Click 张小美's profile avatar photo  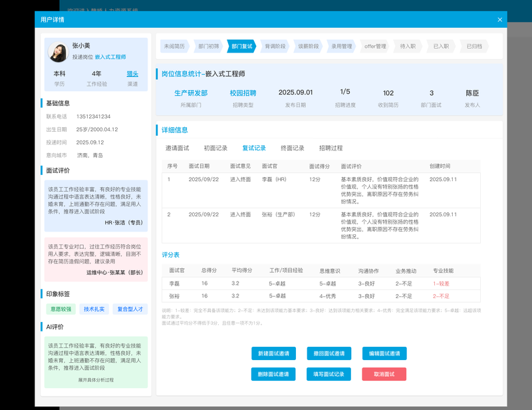pos(58,53)
